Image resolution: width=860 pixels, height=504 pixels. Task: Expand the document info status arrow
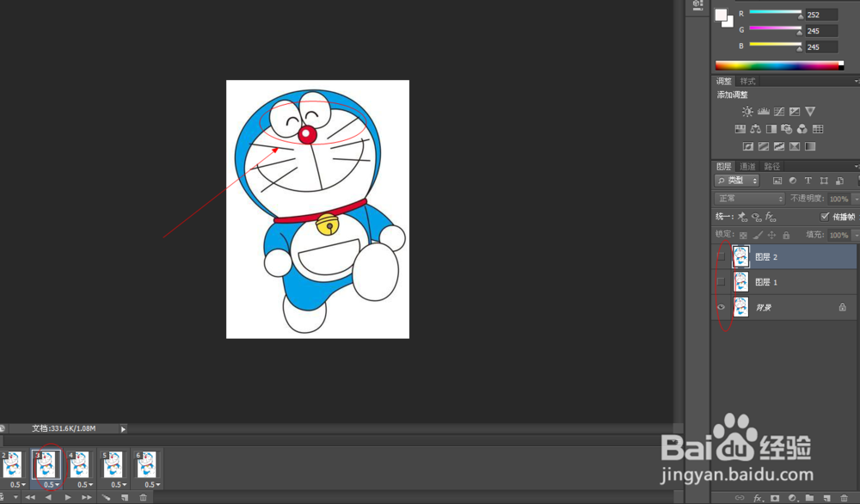[123, 429]
